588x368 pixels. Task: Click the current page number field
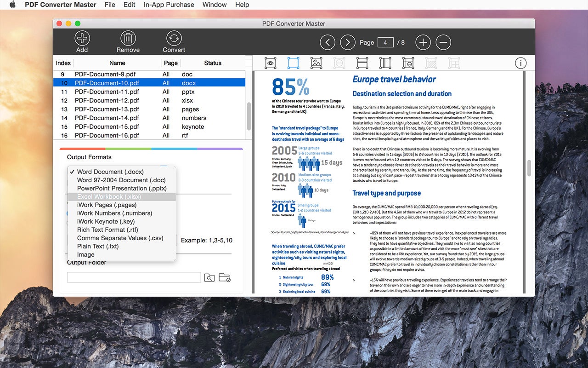point(385,42)
